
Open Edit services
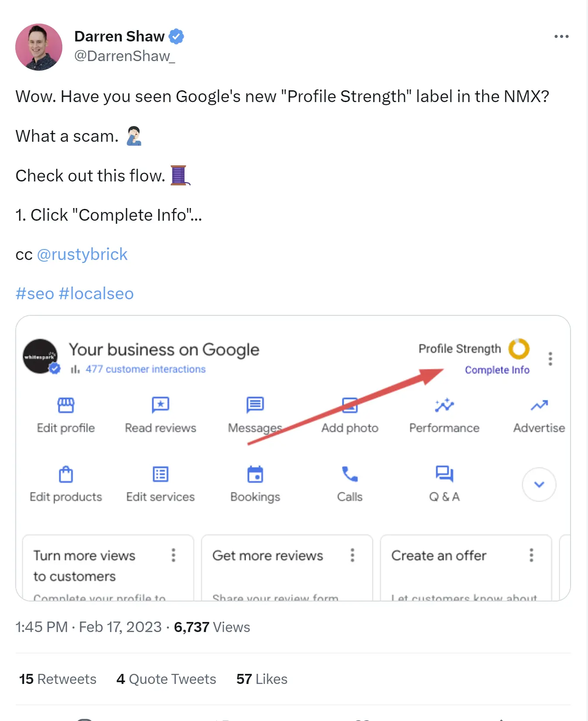click(x=160, y=474)
